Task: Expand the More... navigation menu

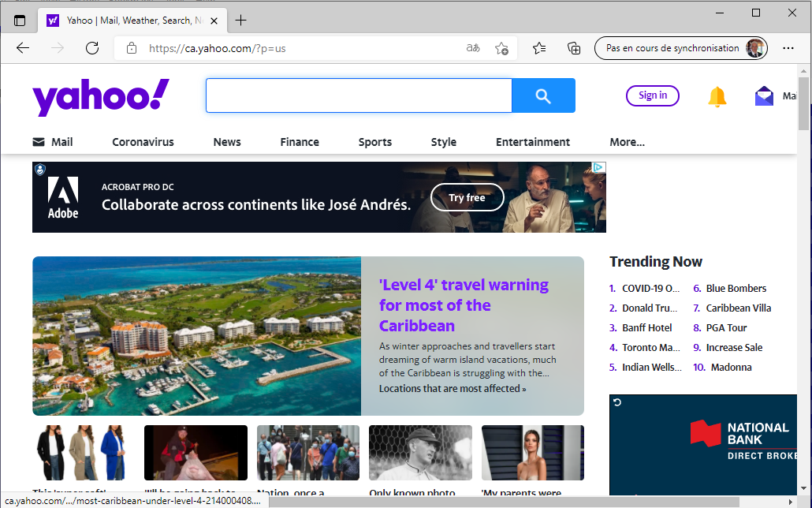Action: (x=627, y=142)
